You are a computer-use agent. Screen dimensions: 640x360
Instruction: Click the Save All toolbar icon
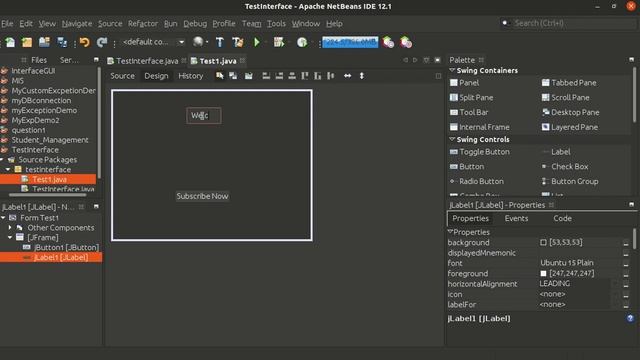pos(62,42)
